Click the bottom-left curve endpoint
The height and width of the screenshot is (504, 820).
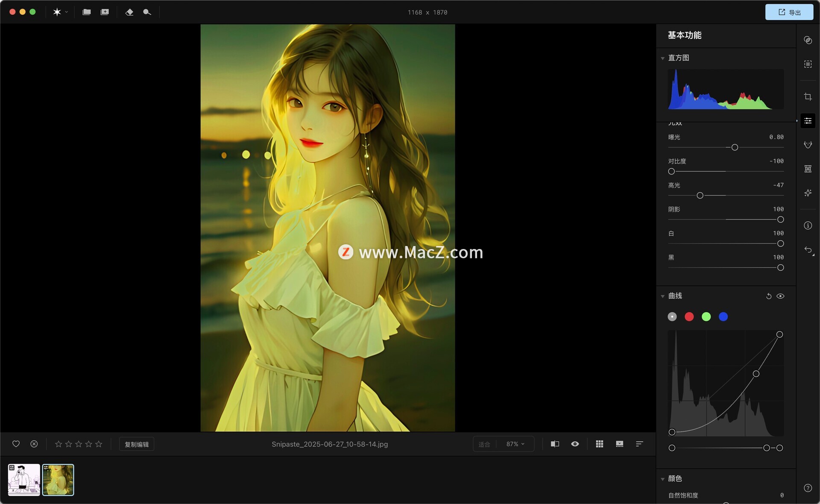click(672, 432)
